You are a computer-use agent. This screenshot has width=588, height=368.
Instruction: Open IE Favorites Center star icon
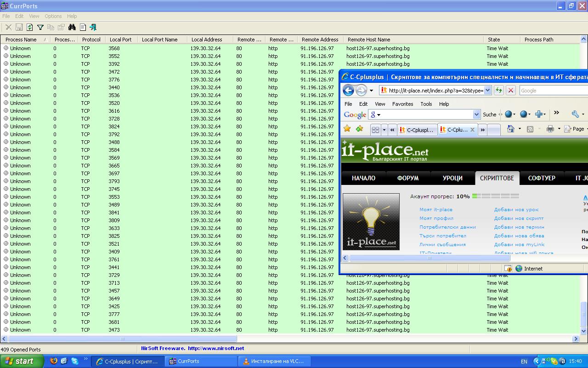(347, 129)
